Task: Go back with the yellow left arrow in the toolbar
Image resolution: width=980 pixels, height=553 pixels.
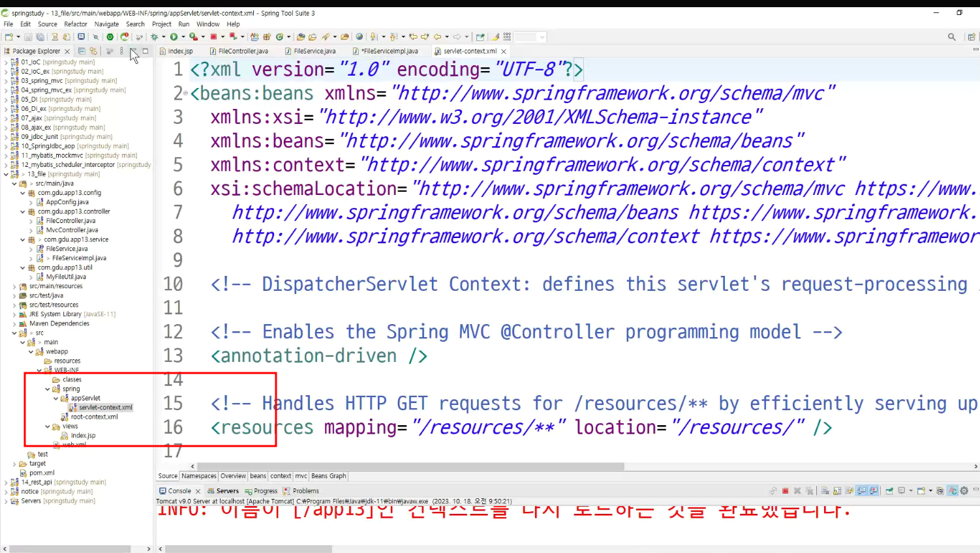Action: 438,37
